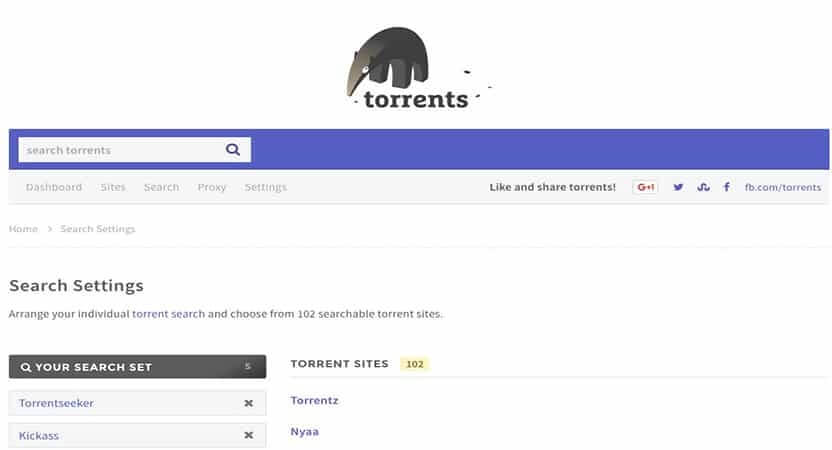
Task: Share via the StumbleUpon icon
Action: click(704, 187)
